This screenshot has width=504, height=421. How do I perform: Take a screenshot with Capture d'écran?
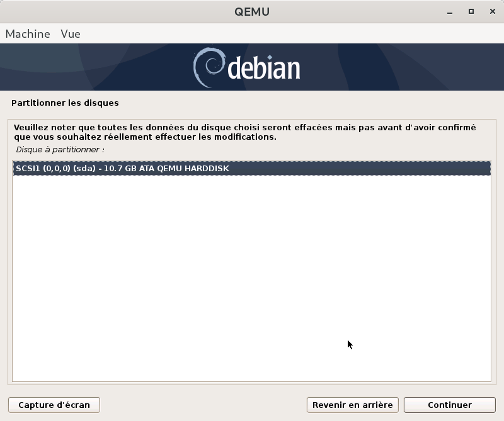point(54,405)
